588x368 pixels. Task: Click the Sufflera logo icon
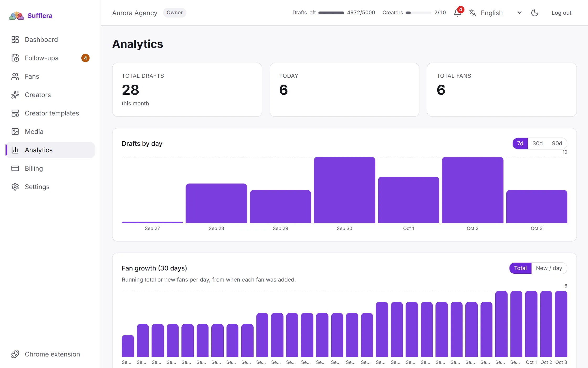pos(16,16)
